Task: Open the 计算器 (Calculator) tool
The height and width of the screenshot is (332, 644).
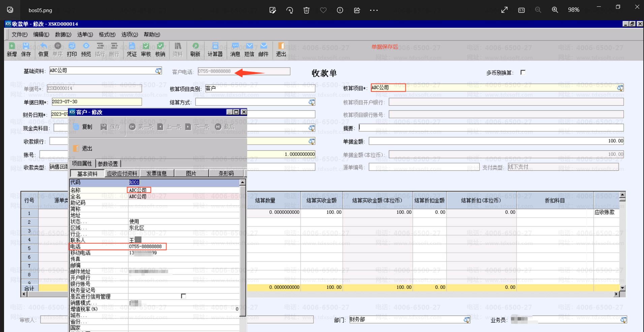Action: click(x=215, y=50)
